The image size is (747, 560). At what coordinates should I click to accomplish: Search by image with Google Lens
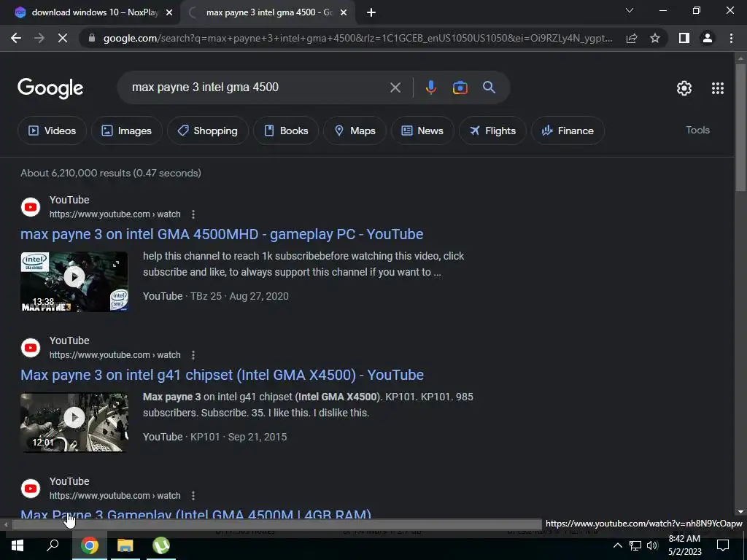click(x=460, y=87)
